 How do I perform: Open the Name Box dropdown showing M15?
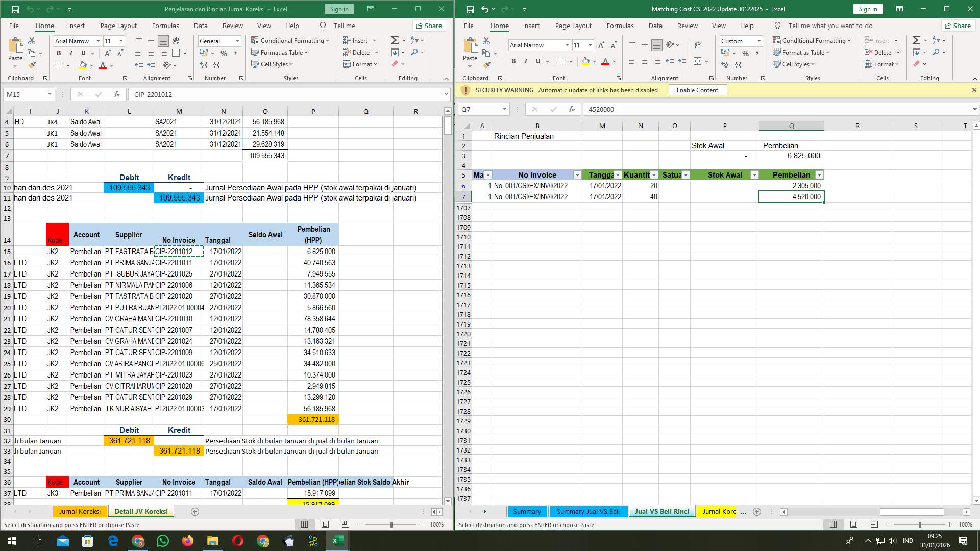click(x=50, y=94)
